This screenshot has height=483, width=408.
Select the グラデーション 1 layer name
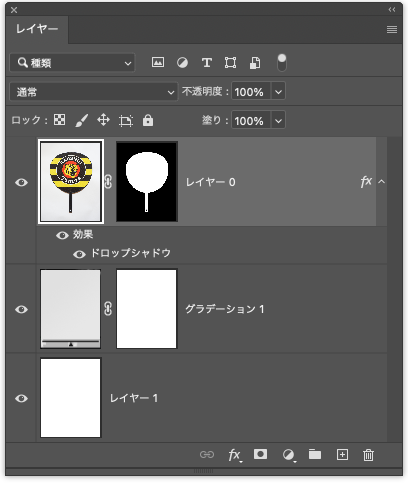(x=225, y=309)
